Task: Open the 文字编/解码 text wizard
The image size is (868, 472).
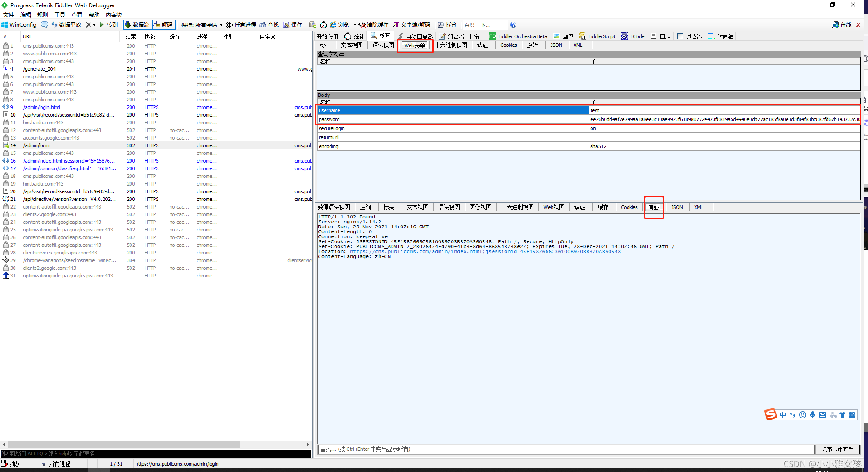Action: (x=411, y=25)
